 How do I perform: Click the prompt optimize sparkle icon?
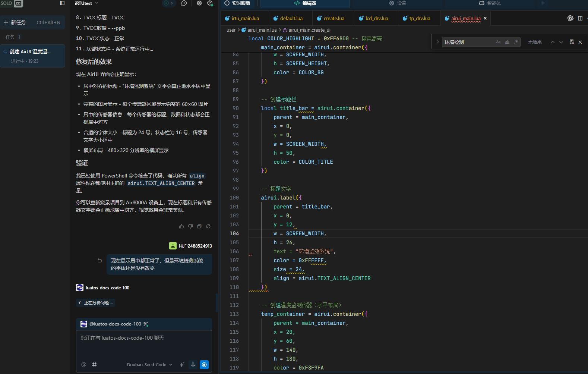coord(182,365)
